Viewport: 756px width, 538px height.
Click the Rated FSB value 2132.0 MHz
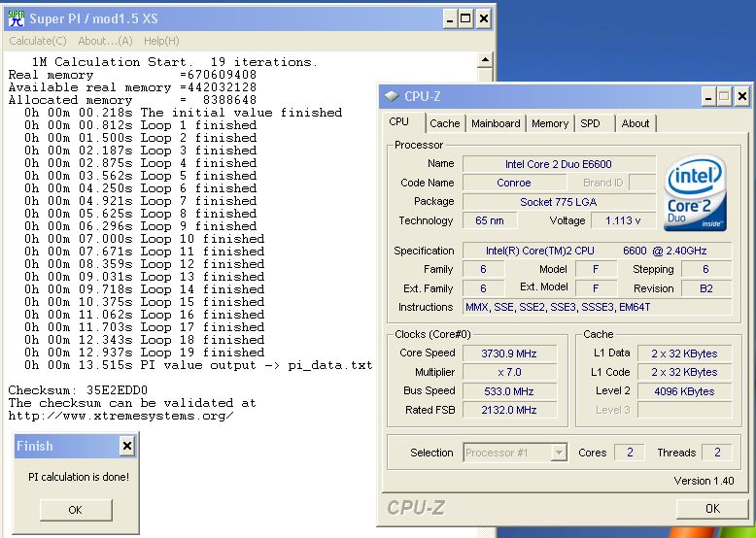pos(509,410)
